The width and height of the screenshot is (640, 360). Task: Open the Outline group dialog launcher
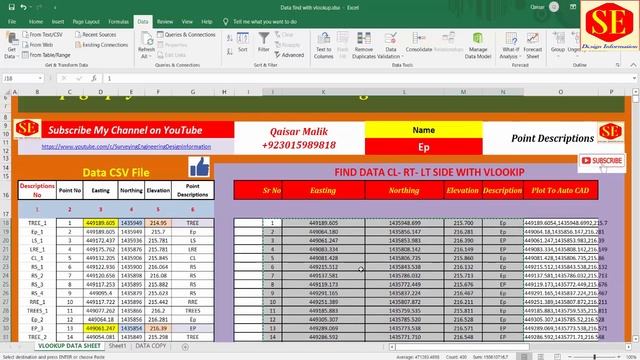[618, 65]
